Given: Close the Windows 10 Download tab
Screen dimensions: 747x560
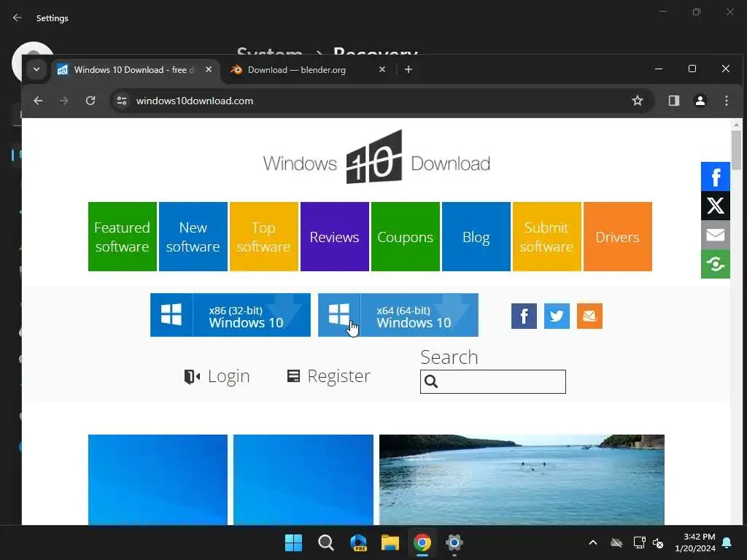Looking at the screenshot, I should 209,69.
